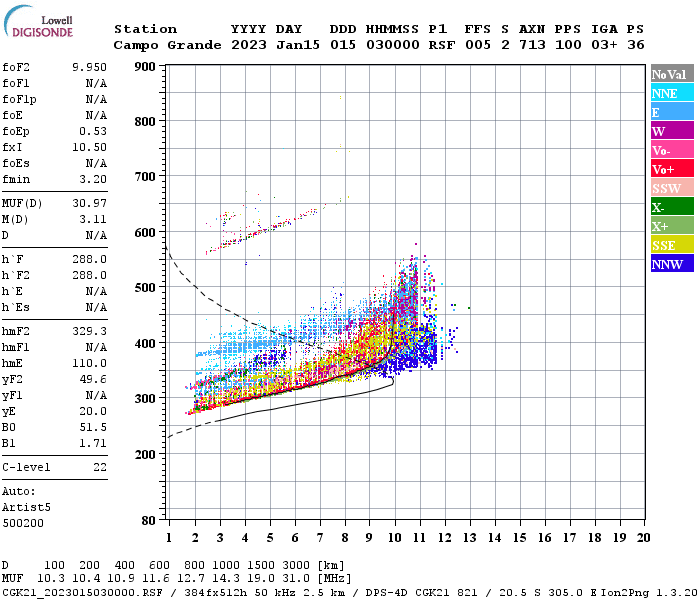The image size is (700, 600).
Task: Click the year 2023 in header
Action: coord(249,45)
